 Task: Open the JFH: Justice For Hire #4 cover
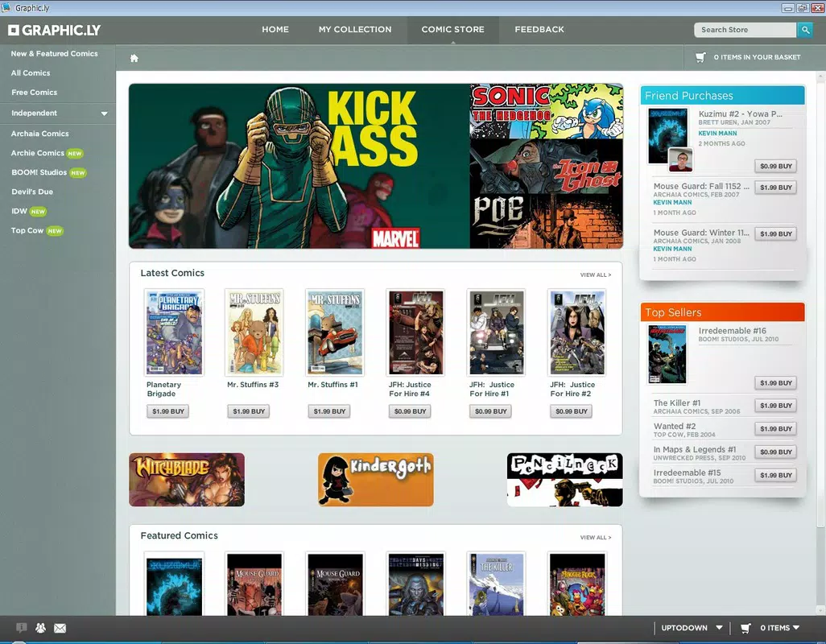coord(415,332)
